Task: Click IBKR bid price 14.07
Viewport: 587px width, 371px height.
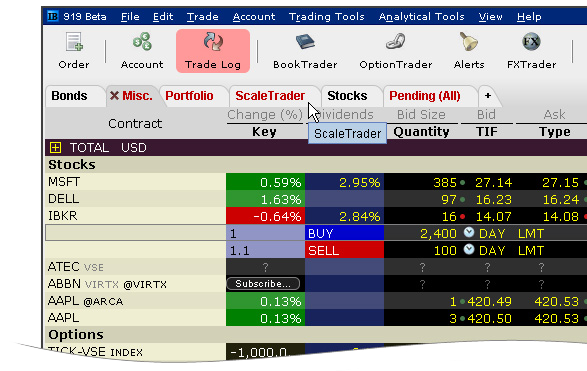Action: click(493, 216)
